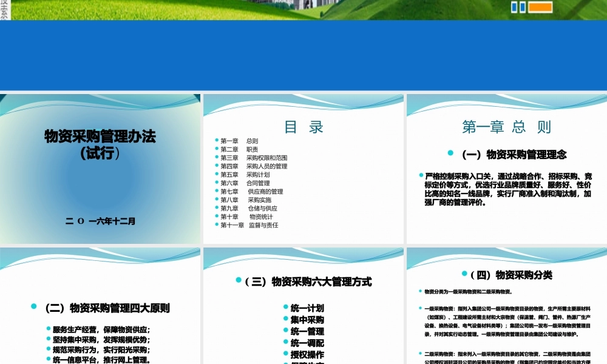Image resolution: width=607 pixels, height=364 pixels.
Task: Open the 物资采购分类 slide thumbnail
Action: (507, 306)
